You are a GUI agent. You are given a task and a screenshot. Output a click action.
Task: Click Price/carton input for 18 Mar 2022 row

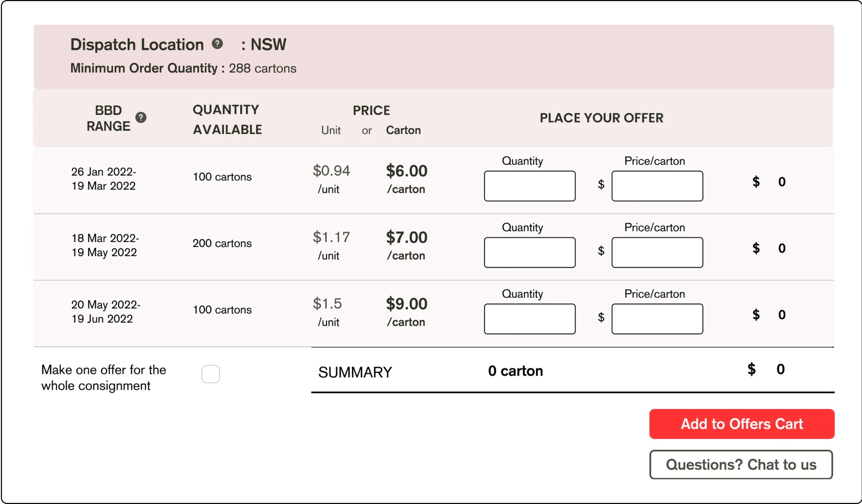[657, 252]
